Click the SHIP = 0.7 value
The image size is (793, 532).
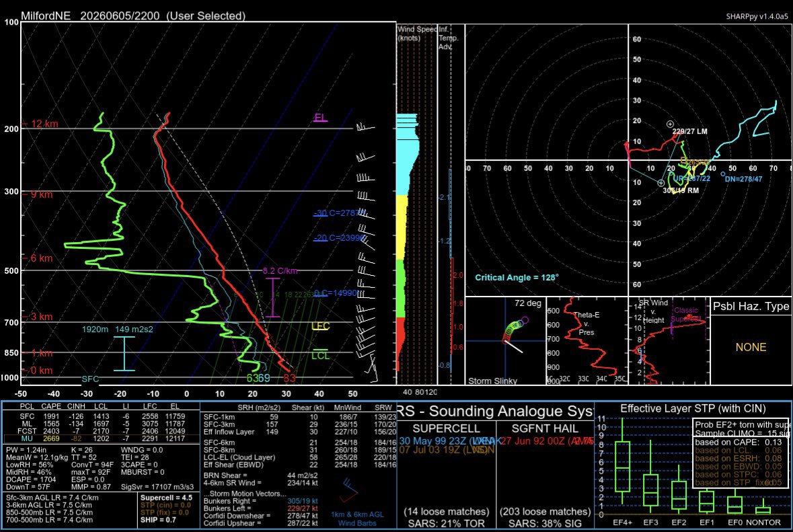pyautogui.click(x=158, y=520)
